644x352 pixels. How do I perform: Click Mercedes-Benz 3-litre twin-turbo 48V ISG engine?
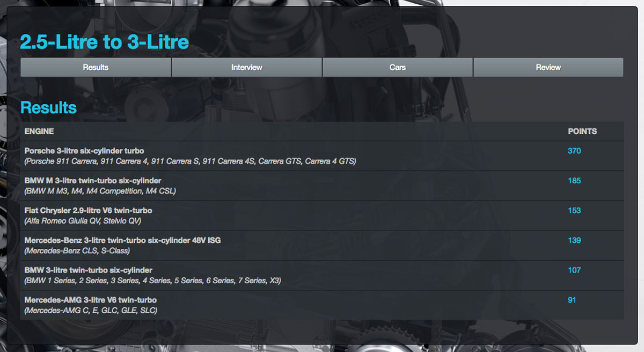pyautogui.click(x=122, y=240)
